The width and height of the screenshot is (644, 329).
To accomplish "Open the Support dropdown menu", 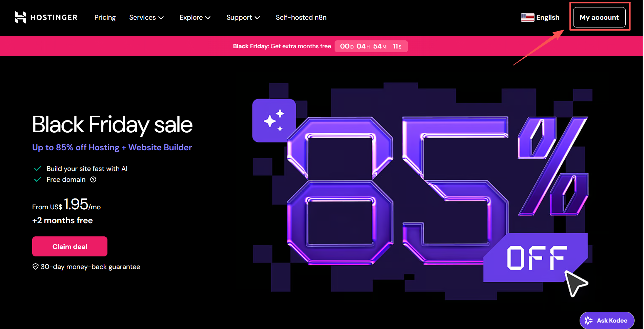I will tap(243, 17).
